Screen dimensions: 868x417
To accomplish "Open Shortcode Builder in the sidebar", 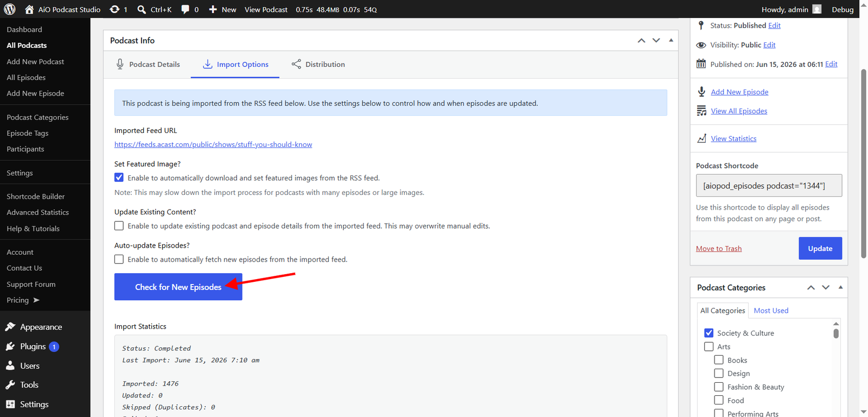I will 36,196.
